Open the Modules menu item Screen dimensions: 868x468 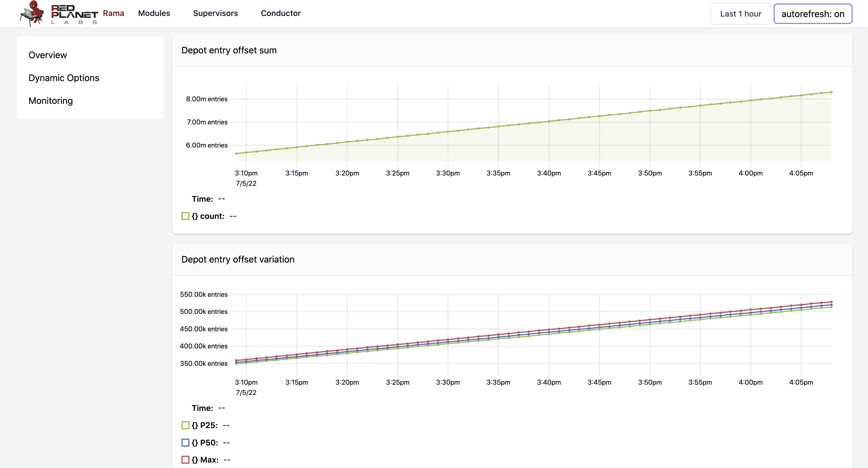pos(154,13)
